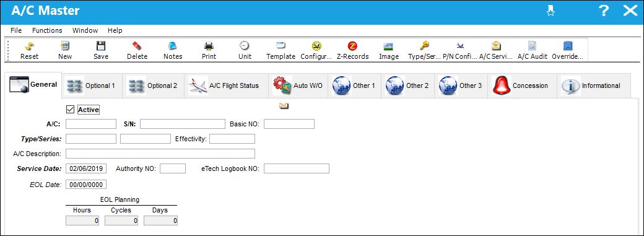
Task: Open help question mark in title bar
Action: click(603, 11)
